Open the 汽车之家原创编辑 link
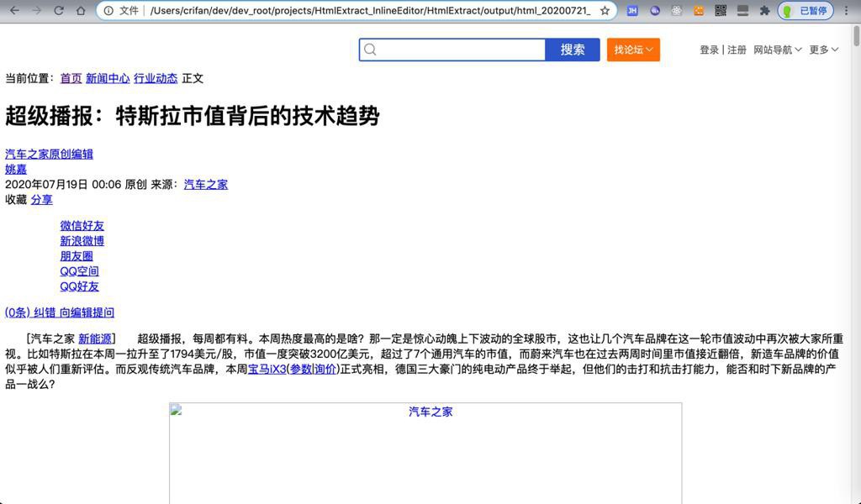This screenshot has width=861, height=504. [49, 154]
